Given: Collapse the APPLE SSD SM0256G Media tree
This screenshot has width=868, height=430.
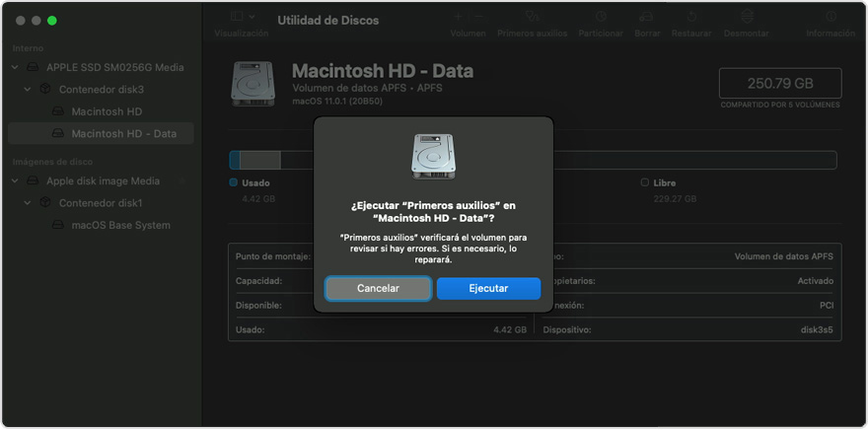Looking at the screenshot, I should (x=15, y=68).
